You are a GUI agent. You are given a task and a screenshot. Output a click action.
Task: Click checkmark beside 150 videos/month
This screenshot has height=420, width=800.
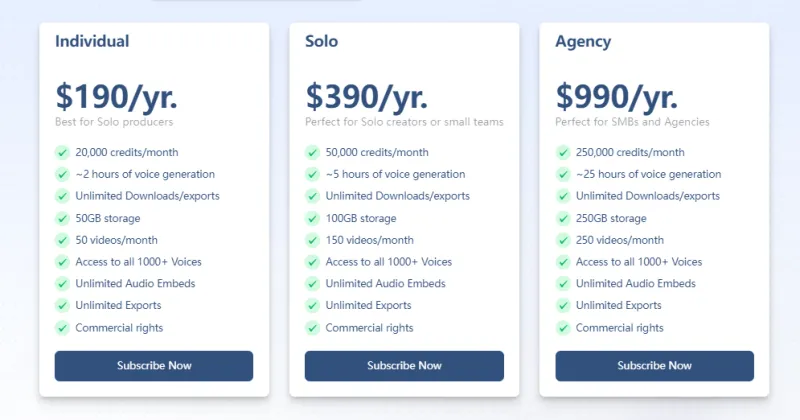click(x=312, y=240)
